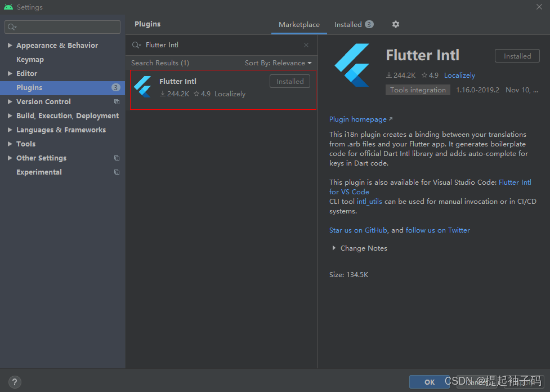Click the Size: 134.5K text
The height and width of the screenshot is (392, 550).
coord(348,275)
